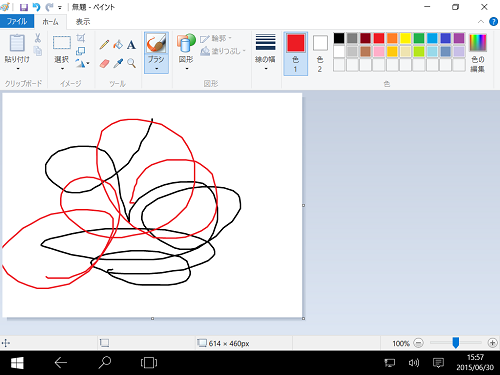Select Color 2 as active color
This screenshot has height=375, width=500.
tap(320, 54)
